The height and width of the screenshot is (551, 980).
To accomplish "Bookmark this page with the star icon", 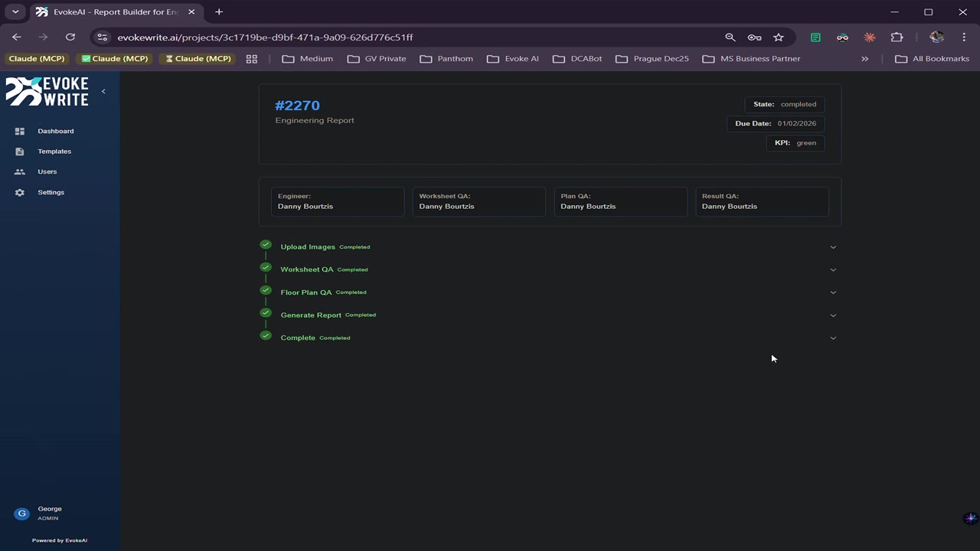I will point(779,37).
